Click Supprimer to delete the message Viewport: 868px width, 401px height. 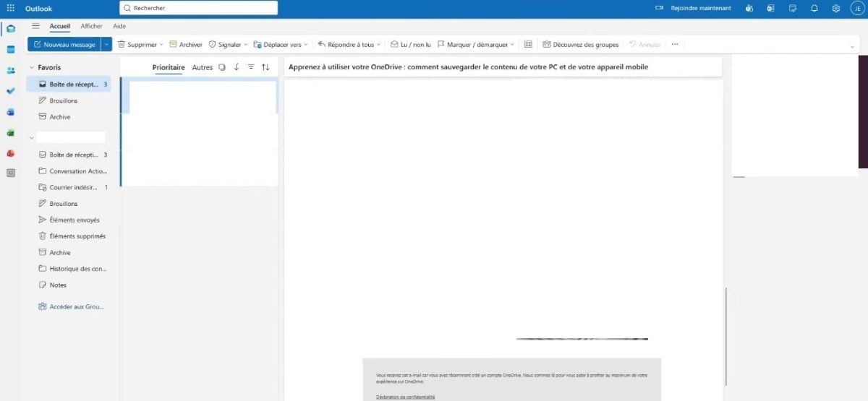pos(137,44)
